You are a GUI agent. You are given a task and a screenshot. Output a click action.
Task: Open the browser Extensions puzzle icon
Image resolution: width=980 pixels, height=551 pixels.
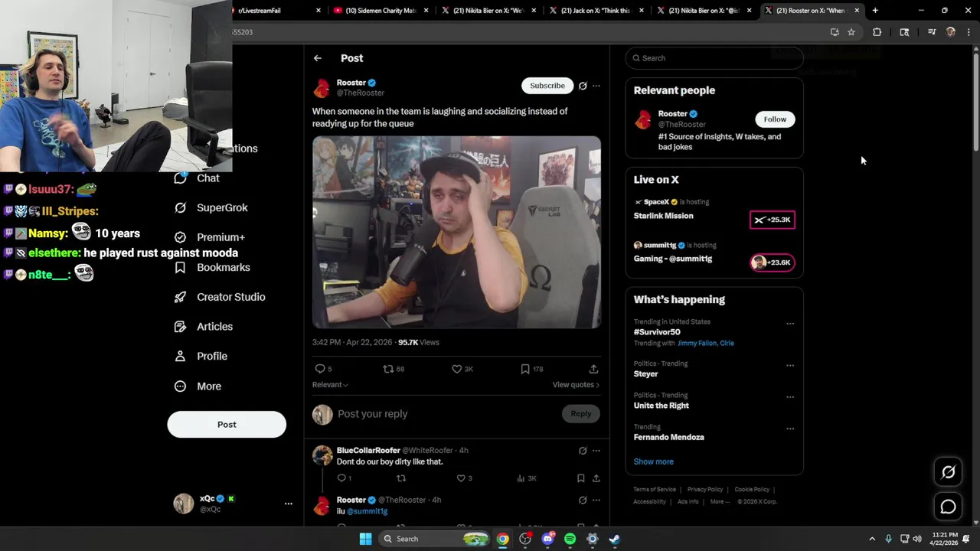[877, 32]
